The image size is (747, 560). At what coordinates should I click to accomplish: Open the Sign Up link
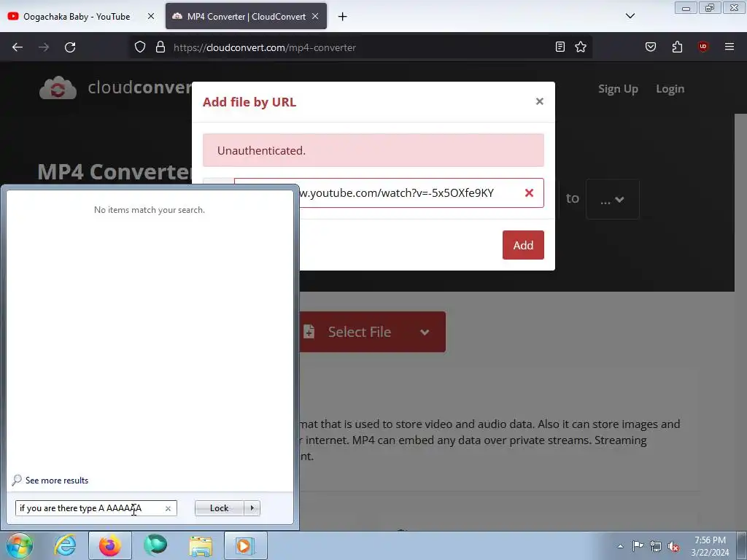pyautogui.click(x=618, y=89)
